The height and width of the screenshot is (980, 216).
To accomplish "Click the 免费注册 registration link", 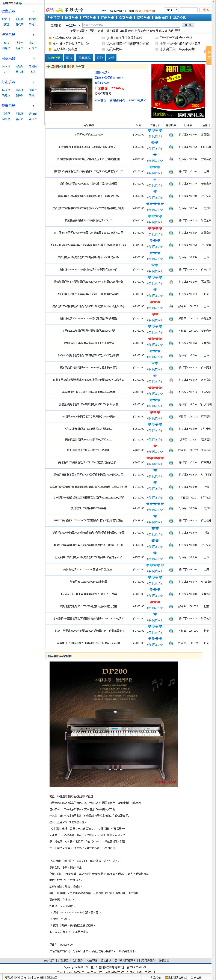I will (149, 11).
